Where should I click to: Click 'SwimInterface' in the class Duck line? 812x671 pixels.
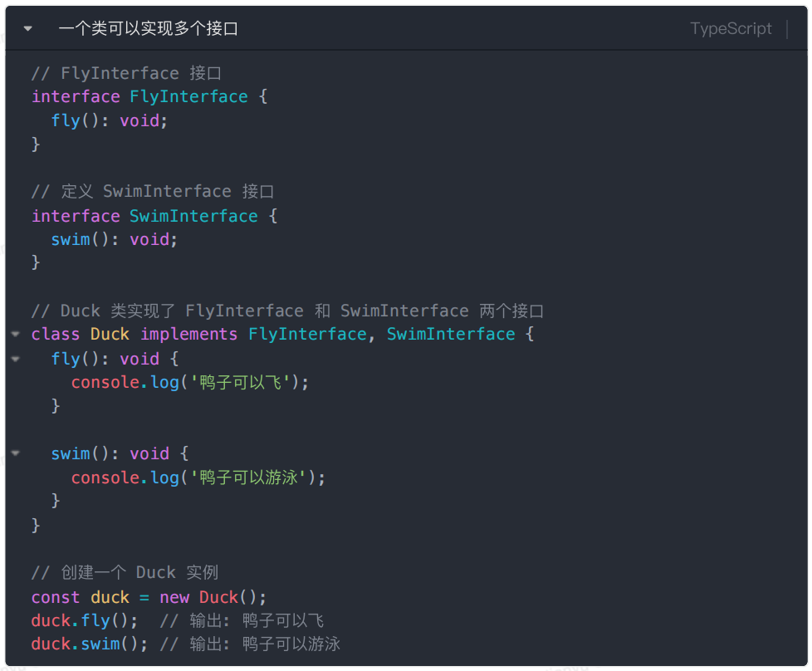point(451,334)
